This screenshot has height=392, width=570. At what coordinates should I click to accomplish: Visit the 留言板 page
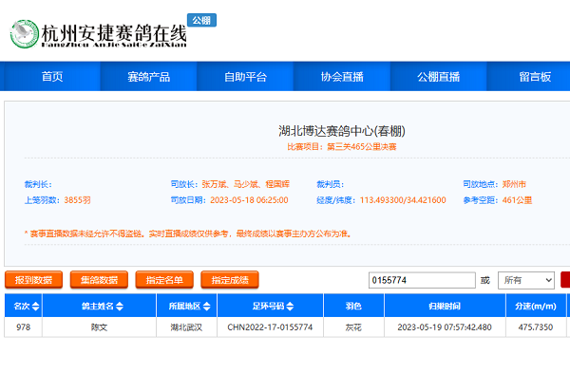pyautogui.click(x=535, y=76)
